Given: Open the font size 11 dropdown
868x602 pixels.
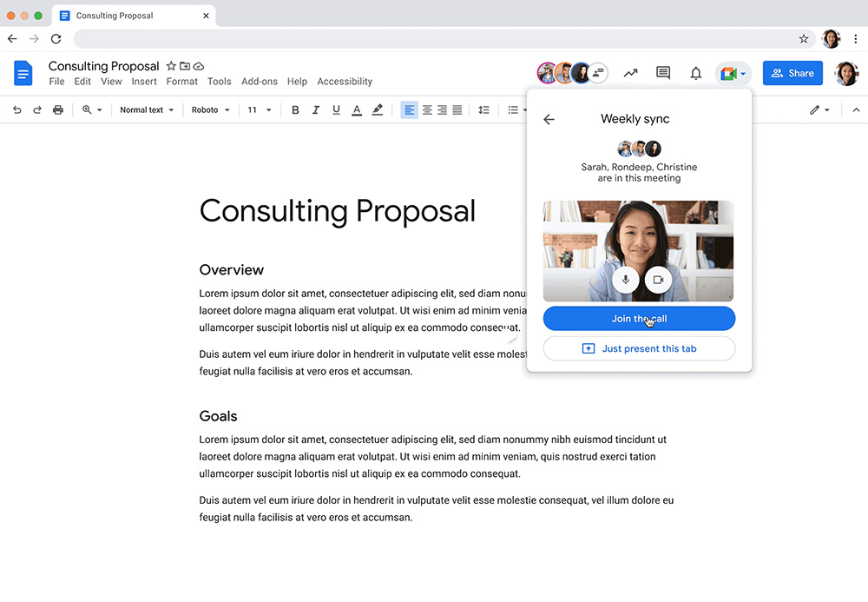Looking at the screenshot, I should (259, 109).
